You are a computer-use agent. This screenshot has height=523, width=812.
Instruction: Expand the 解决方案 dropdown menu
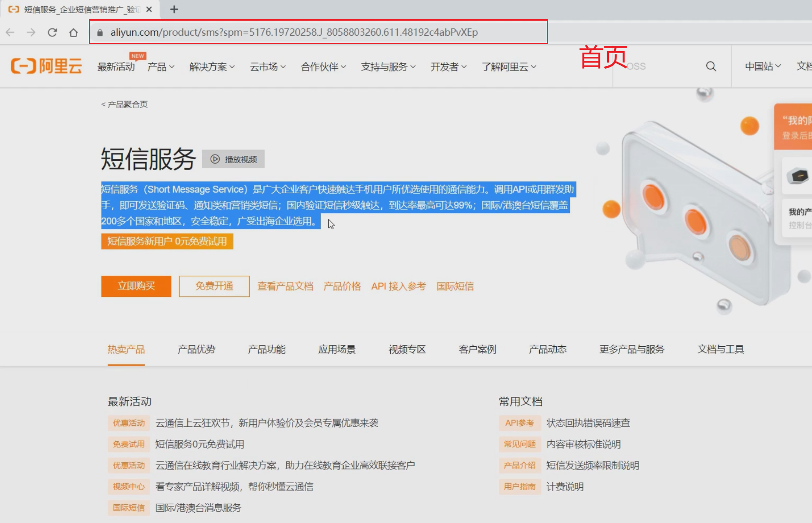pos(212,67)
